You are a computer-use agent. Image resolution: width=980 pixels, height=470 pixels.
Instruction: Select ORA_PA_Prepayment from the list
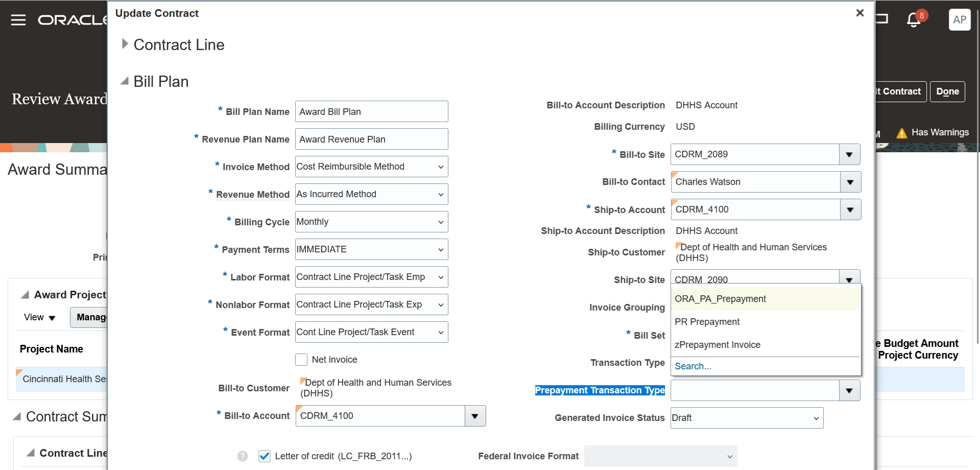click(x=766, y=299)
